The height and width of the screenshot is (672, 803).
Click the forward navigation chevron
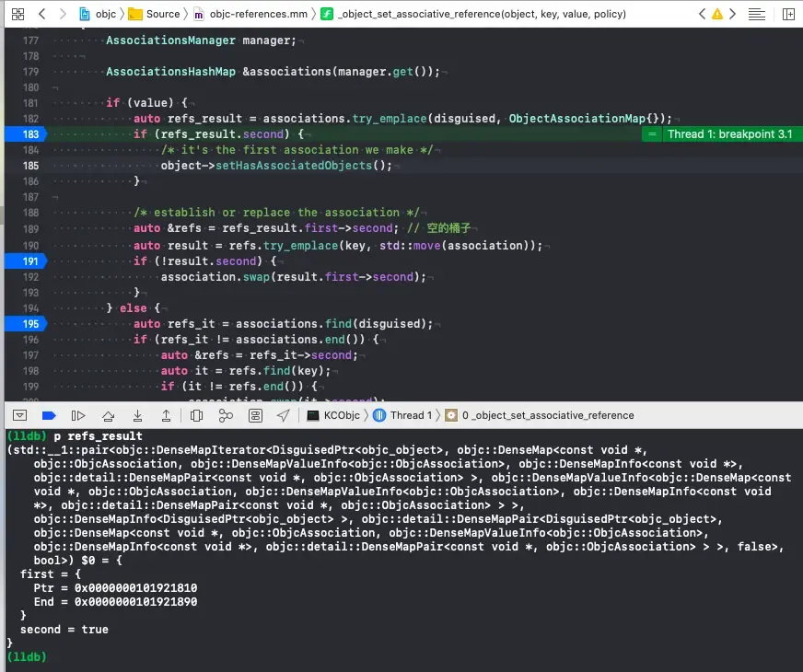coord(732,14)
